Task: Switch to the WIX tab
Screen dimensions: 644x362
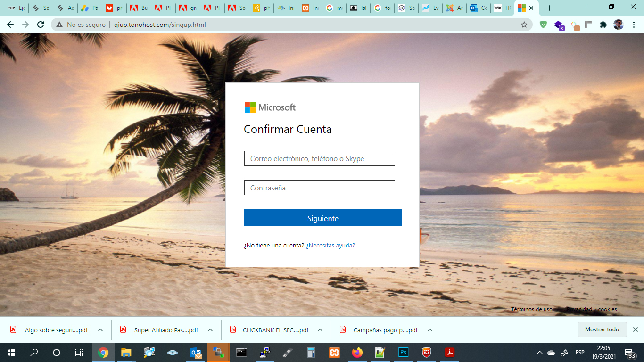Action: tap(502, 8)
